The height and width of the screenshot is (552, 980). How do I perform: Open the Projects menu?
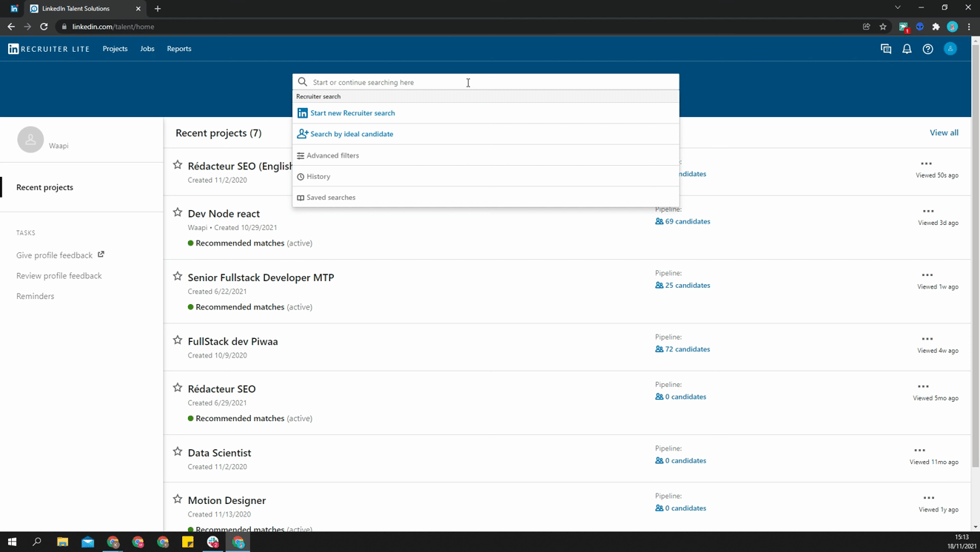pos(115,49)
